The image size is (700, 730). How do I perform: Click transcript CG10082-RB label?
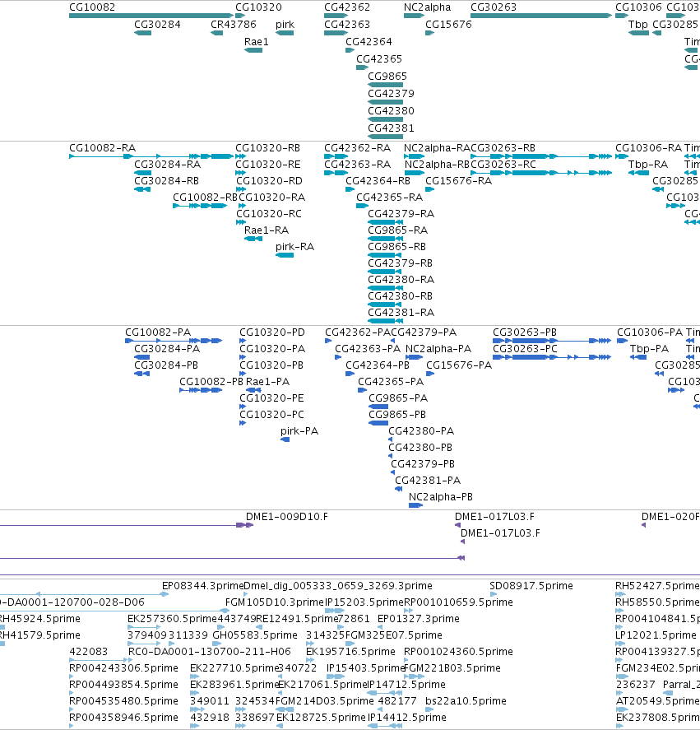(206, 198)
